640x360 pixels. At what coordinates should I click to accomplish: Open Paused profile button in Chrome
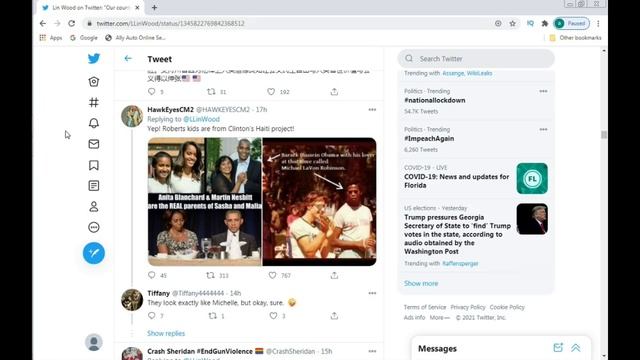coord(571,23)
